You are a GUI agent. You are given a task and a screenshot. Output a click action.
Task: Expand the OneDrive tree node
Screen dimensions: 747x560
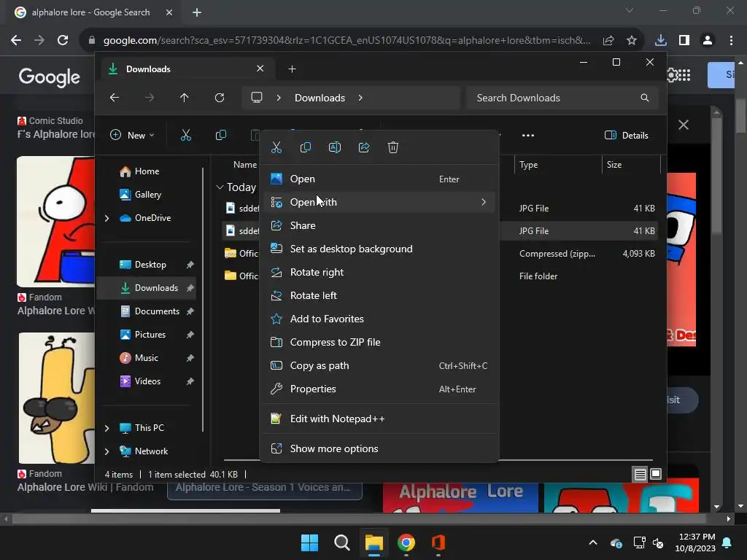click(x=107, y=218)
